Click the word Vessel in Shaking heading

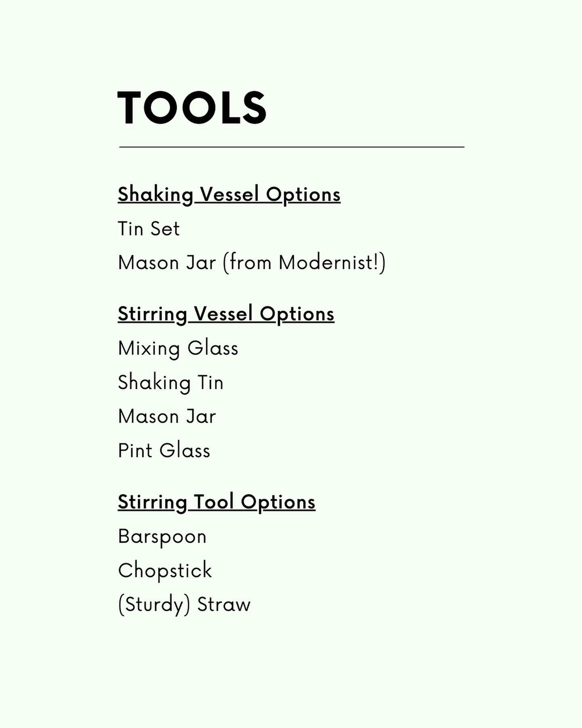[x=229, y=195]
